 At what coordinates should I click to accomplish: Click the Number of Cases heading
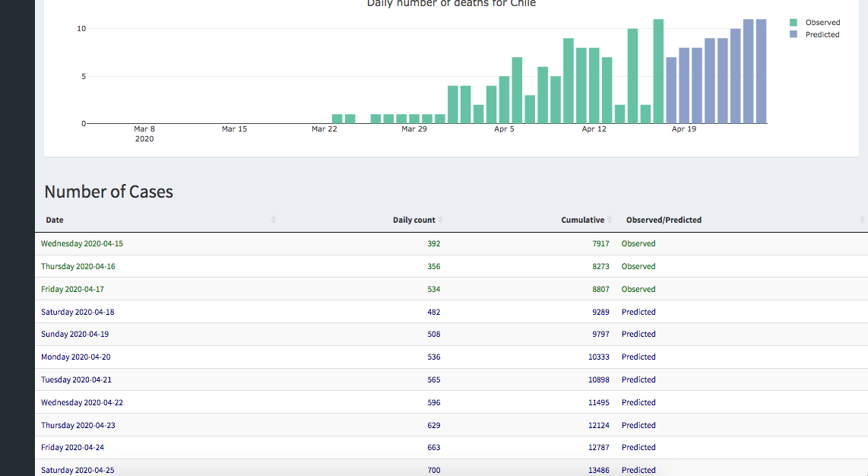[x=109, y=192]
